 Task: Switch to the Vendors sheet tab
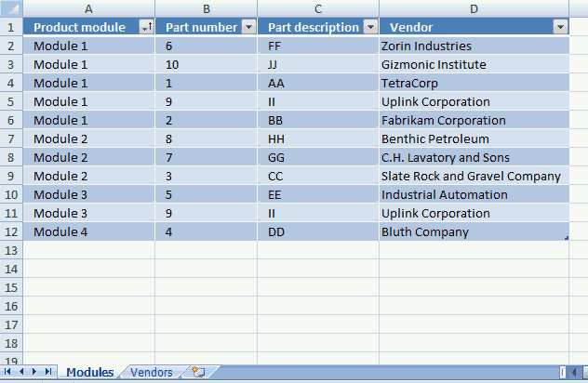(152, 372)
